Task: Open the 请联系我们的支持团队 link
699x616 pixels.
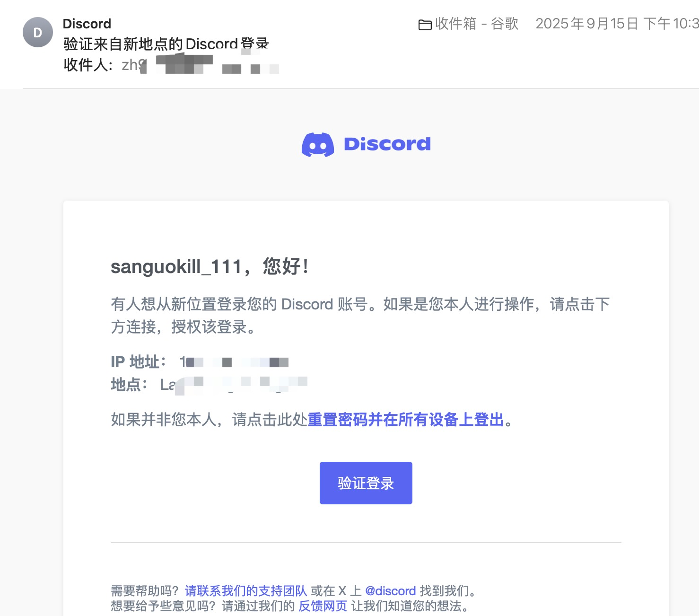Action: click(245, 590)
